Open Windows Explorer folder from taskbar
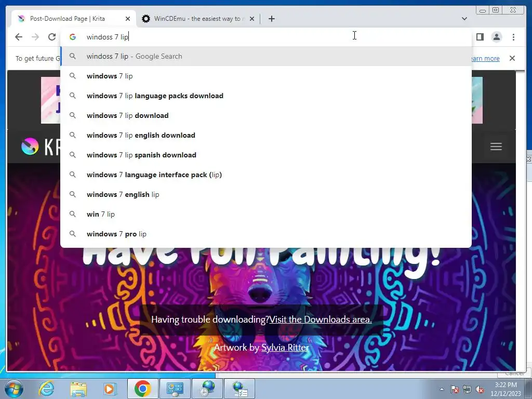 (x=78, y=389)
